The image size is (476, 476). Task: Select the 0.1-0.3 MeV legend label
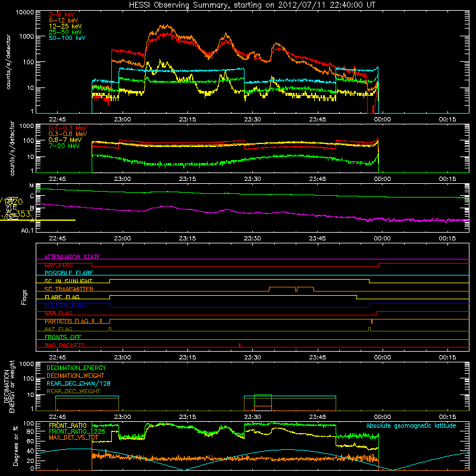68,128
